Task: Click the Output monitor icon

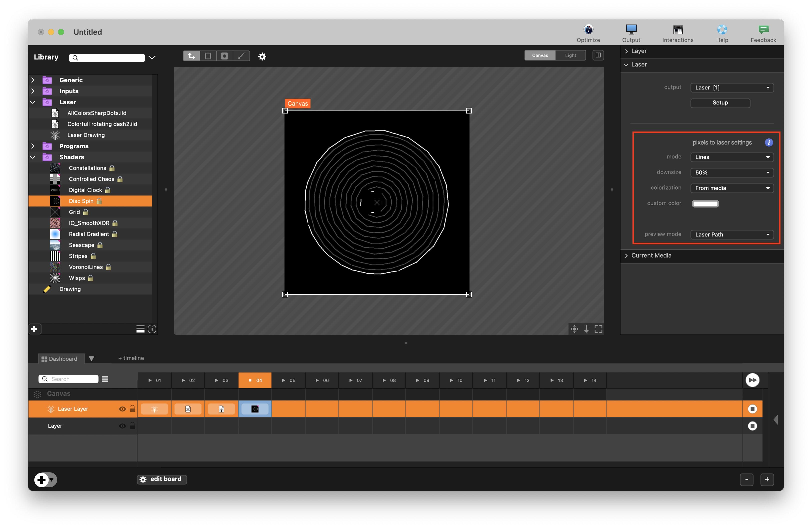Action: (631, 30)
